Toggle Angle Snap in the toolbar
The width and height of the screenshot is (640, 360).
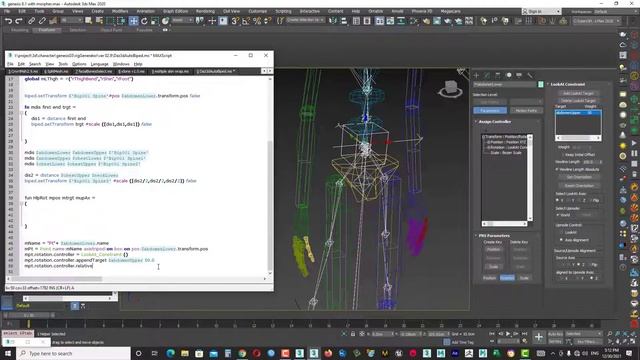click(246, 20)
